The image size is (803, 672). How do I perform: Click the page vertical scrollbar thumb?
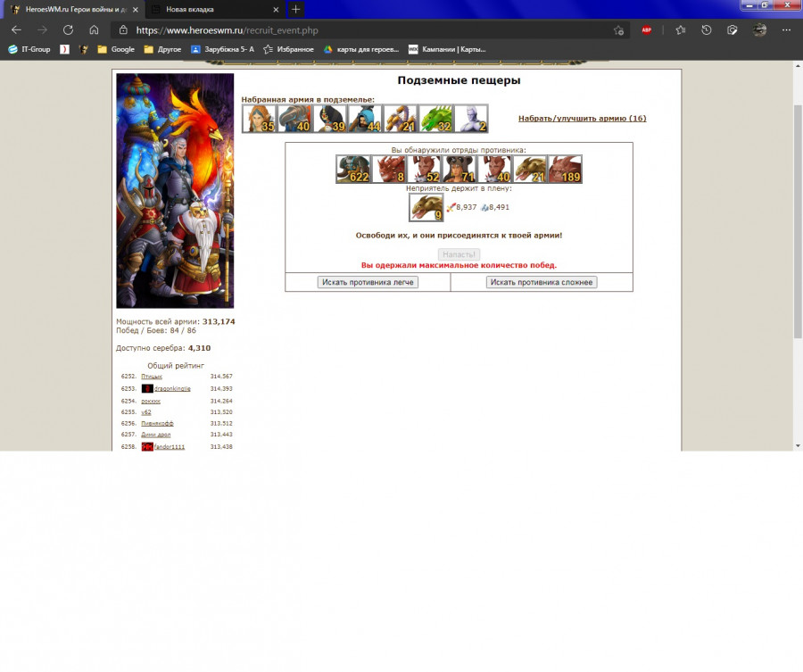pos(798,221)
